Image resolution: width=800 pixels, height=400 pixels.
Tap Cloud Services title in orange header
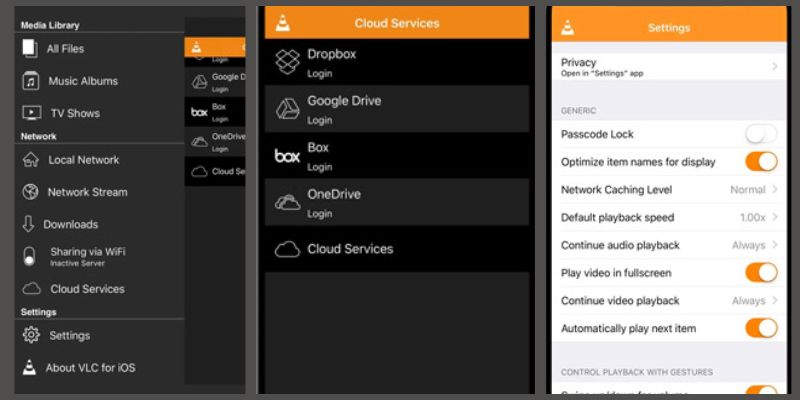(396, 23)
